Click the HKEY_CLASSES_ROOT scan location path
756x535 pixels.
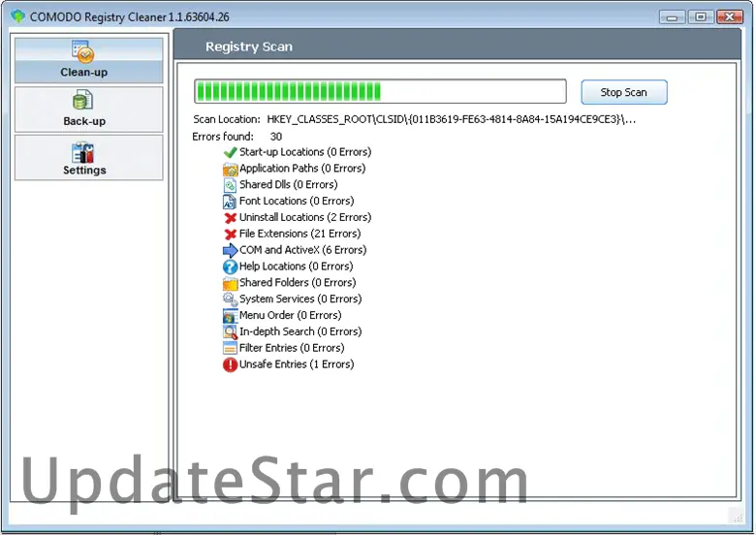point(452,119)
